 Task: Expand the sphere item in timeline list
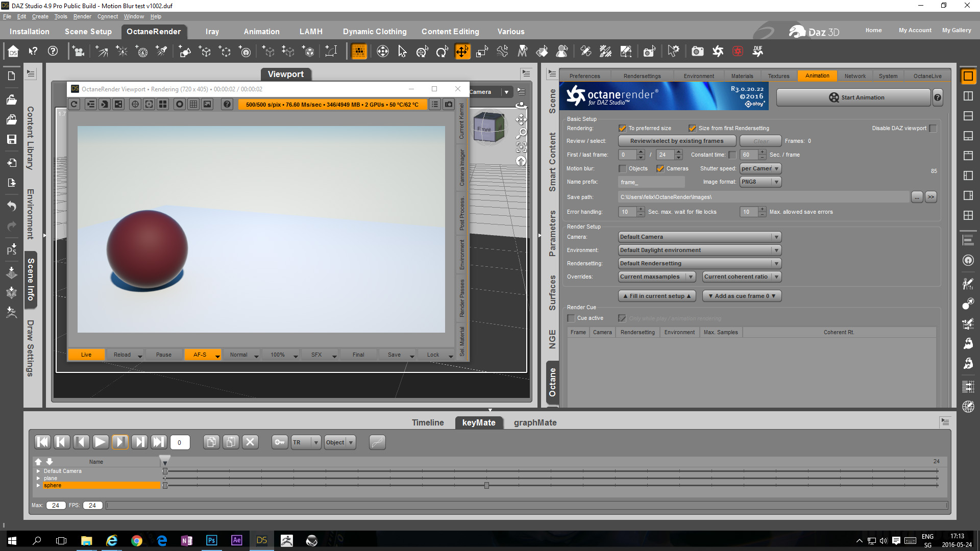click(38, 486)
